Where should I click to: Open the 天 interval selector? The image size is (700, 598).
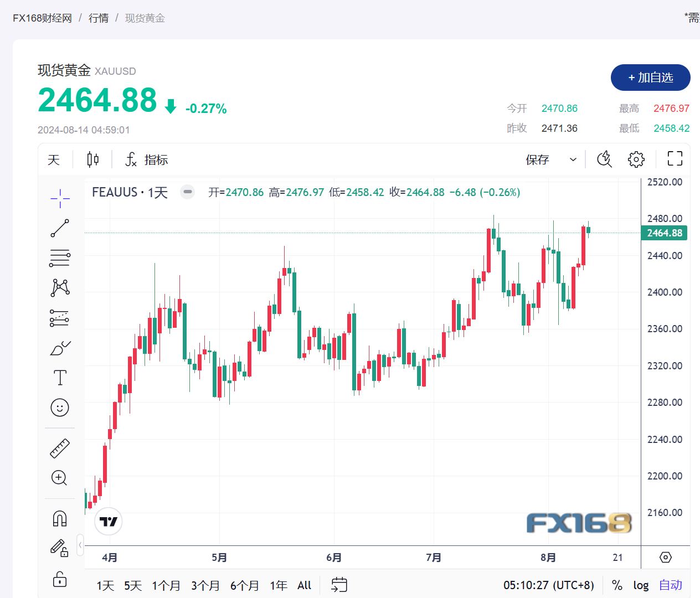(x=54, y=159)
